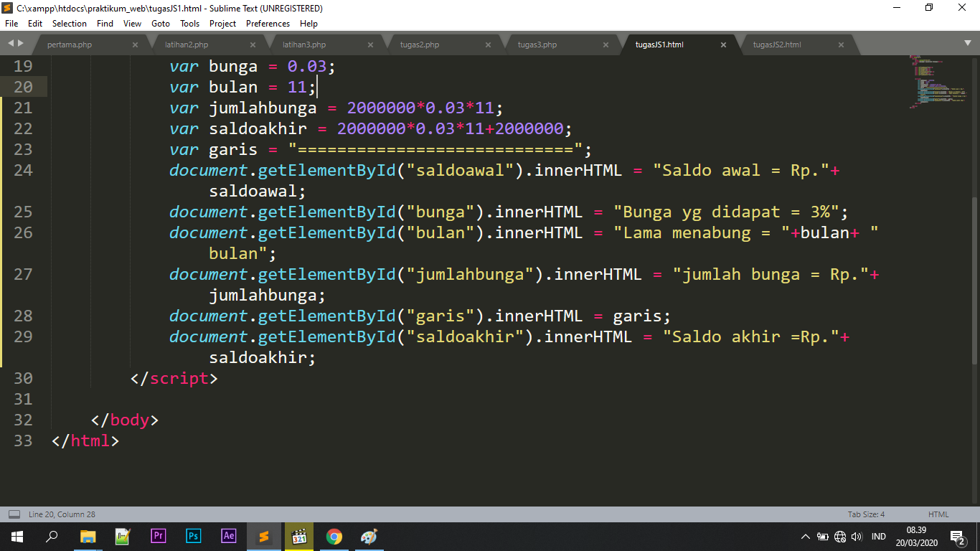Select the Sublime Text taskbar icon

(264, 536)
